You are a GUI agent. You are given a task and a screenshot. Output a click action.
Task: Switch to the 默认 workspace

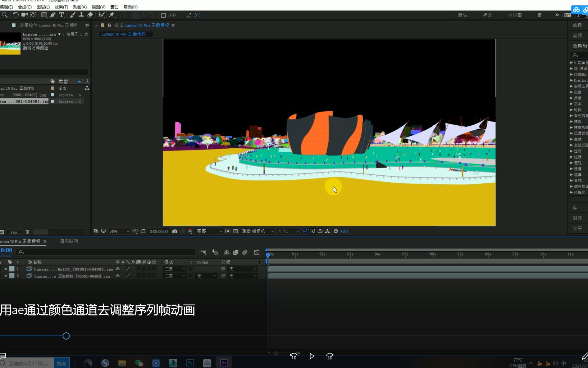(463, 15)
